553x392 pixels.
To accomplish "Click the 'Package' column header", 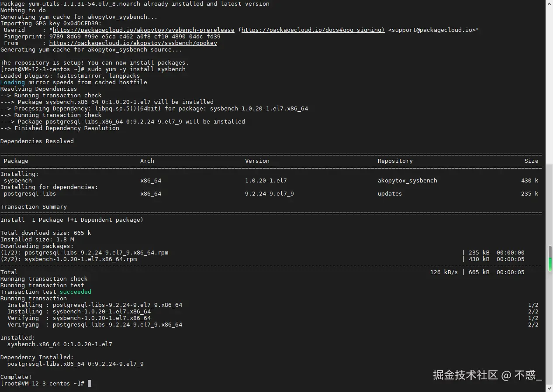I will [16, 161].
